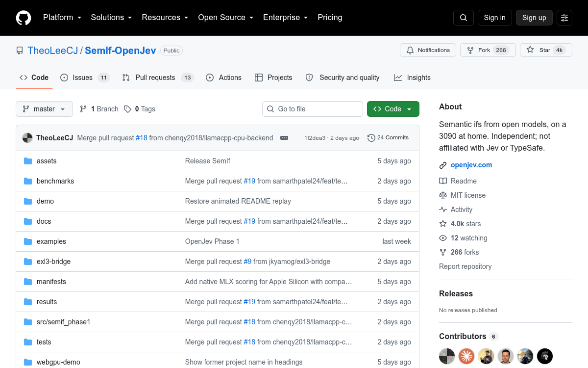588x368 pixels.
Task: Open the Platform menu in header
Action: click(x=62, y=18)
